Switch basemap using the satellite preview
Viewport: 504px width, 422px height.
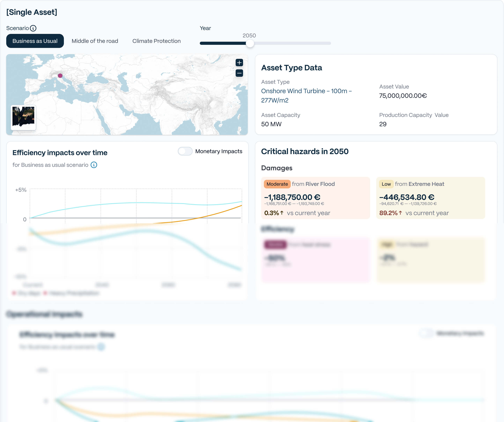pyautogui.click(x=23, y=117)
